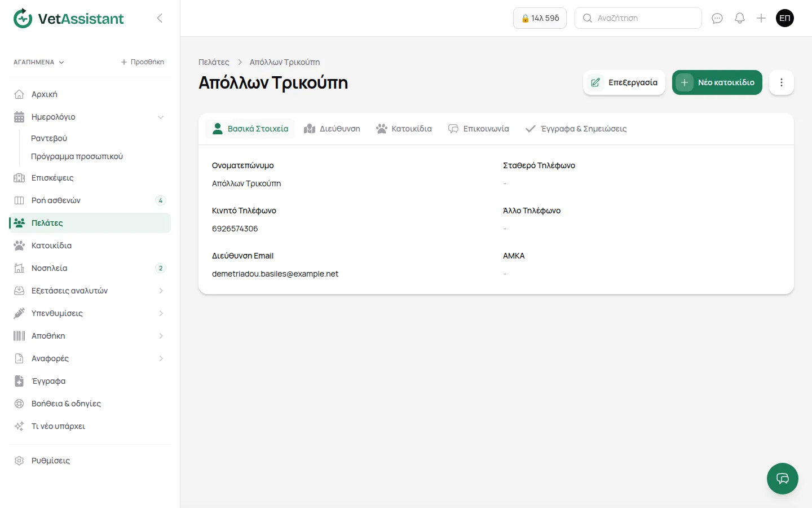This screenshot has width=812, height=508.
Task: Open notifications bell
Action: pos(740,18)
